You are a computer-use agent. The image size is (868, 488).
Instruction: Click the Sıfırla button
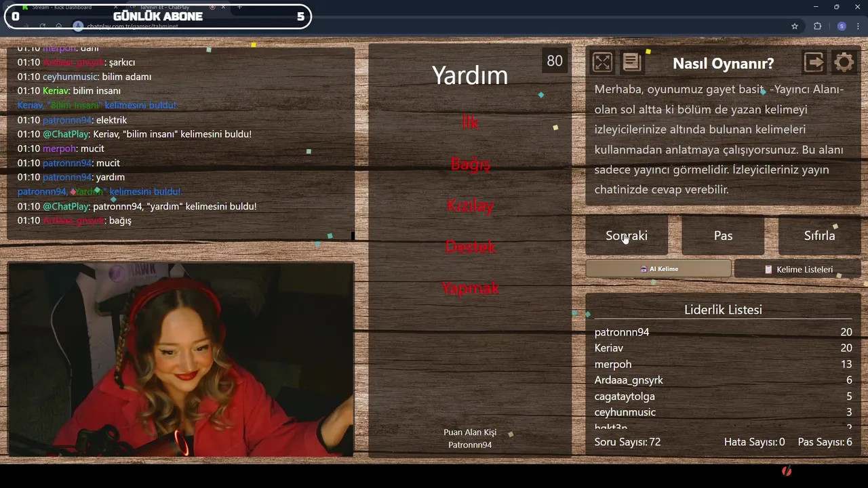pyautogui.click(x=819, y=235)
